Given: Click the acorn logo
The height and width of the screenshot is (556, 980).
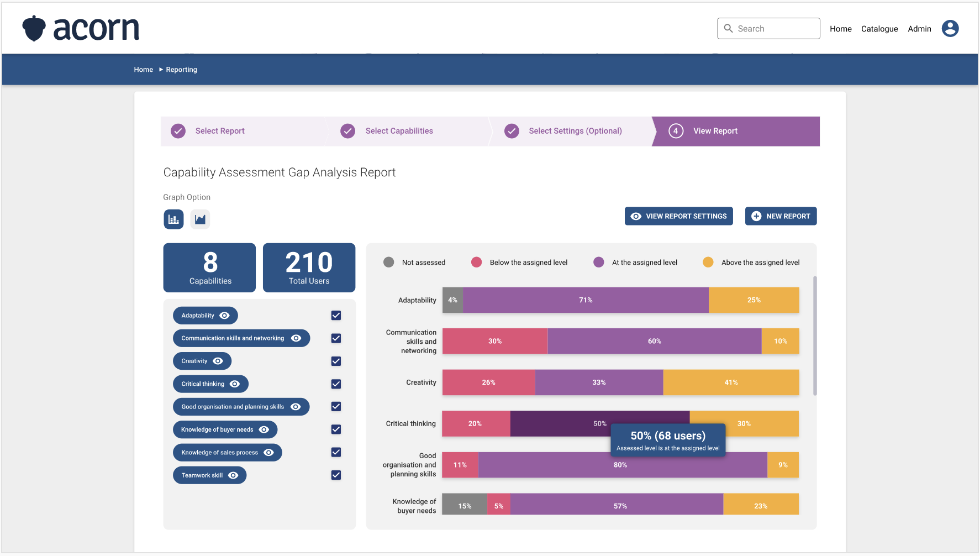Looking at the screenshot, I should (81, 28).
